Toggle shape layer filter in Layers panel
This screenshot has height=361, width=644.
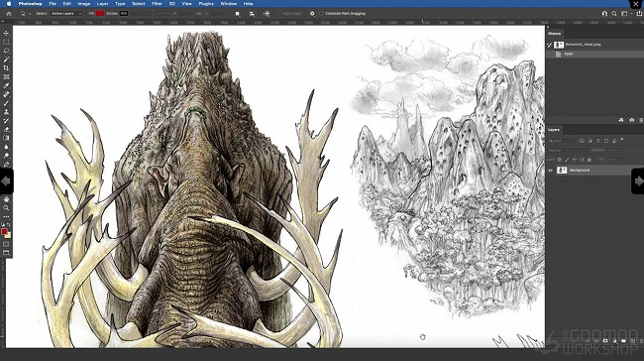pos(606,141)
